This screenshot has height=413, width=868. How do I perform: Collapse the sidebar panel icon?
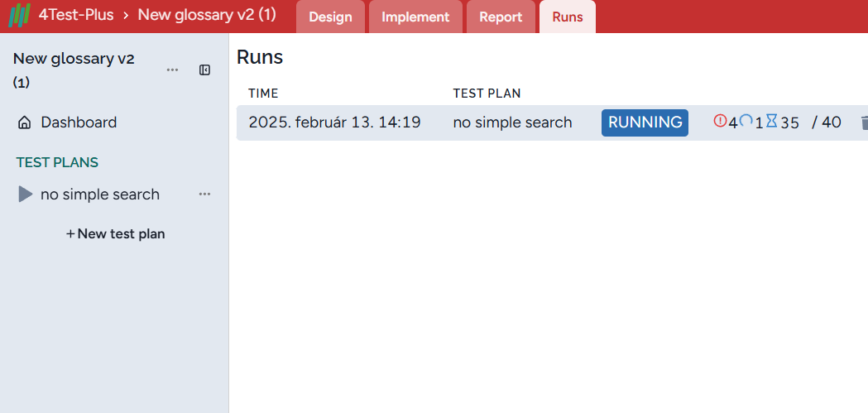[x=205, y=70]
